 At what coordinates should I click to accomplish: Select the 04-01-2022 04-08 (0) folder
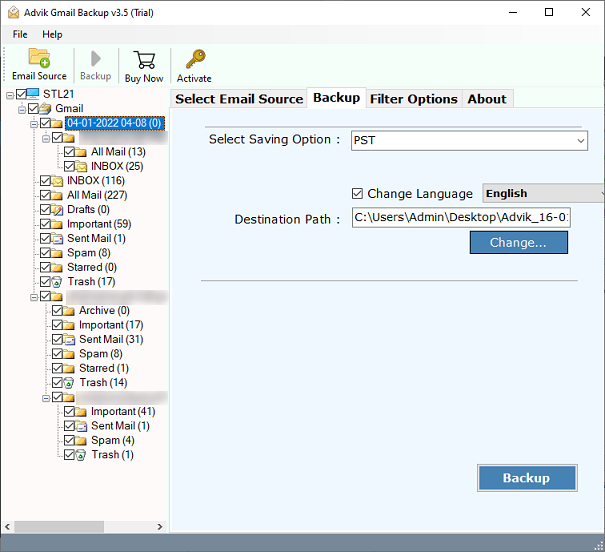115,123
